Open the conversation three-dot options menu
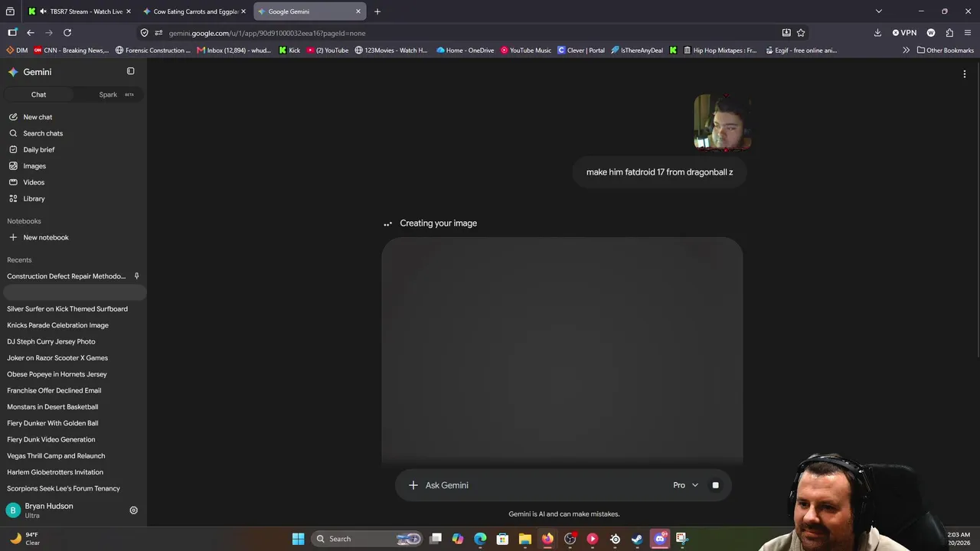 click(x=965, y=74)
